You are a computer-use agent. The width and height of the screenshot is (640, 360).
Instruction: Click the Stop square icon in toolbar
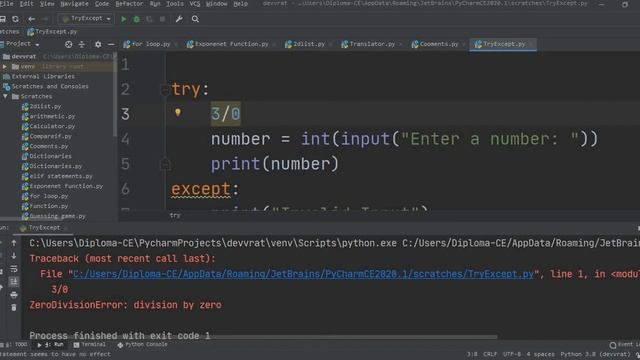(162, 19)
